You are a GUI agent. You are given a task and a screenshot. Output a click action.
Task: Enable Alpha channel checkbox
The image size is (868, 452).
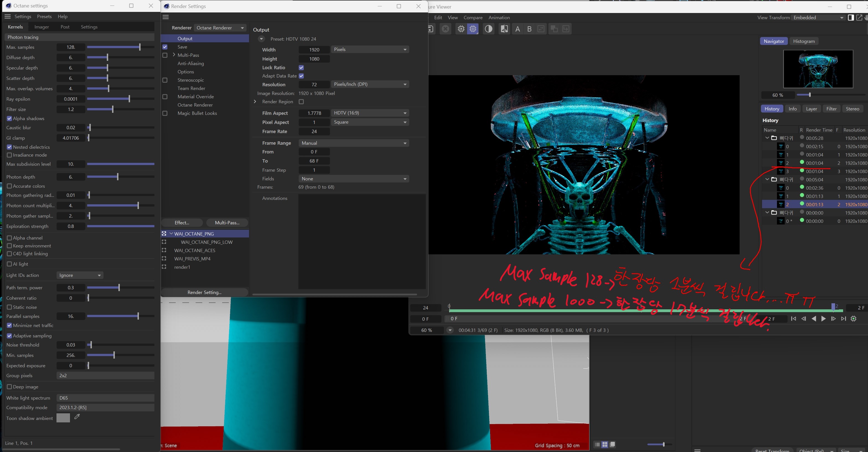(x=9, y=238)
